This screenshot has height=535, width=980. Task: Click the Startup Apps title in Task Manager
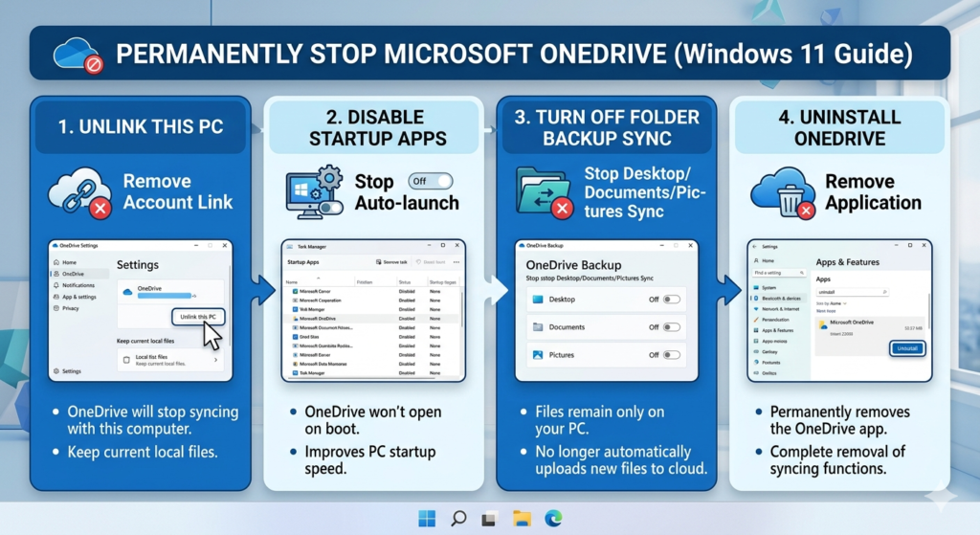coord(303,262)
